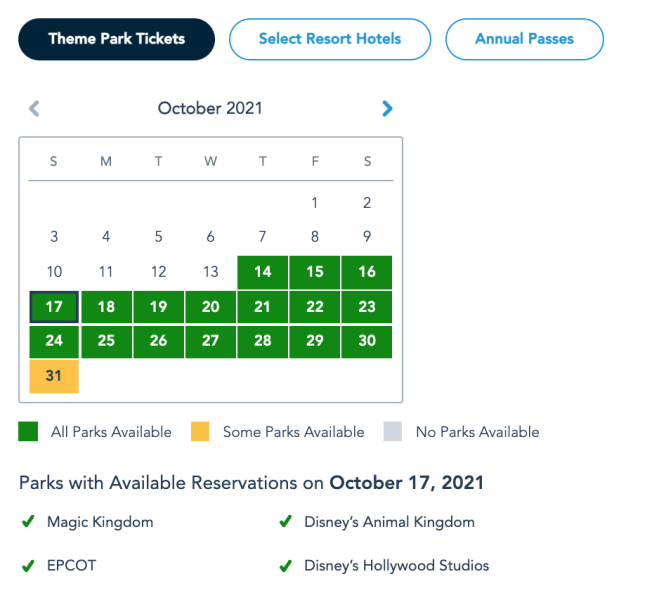This screenshot has height=600, width=666.
Task: Pick October 17 date cell
Action: point(54,307)
